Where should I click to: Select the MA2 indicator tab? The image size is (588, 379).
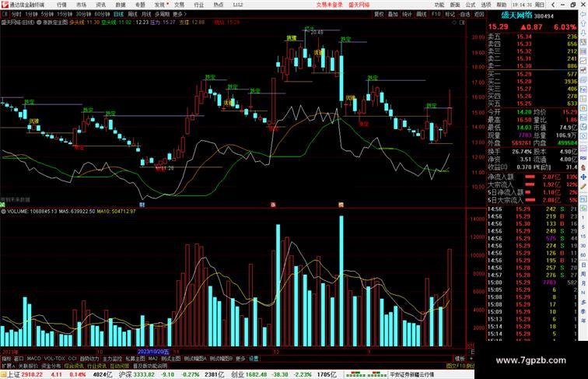(152, 359)
